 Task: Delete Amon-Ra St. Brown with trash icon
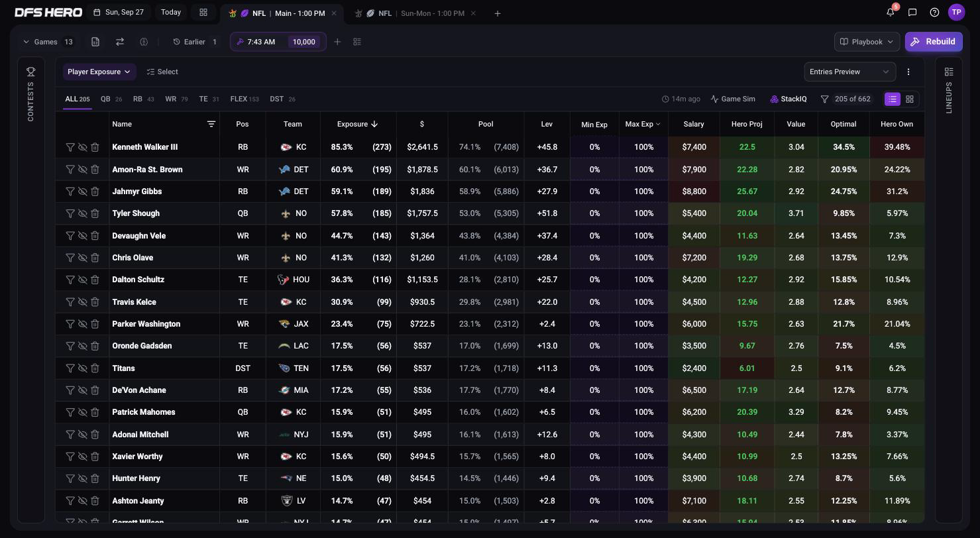coord(95,170)
